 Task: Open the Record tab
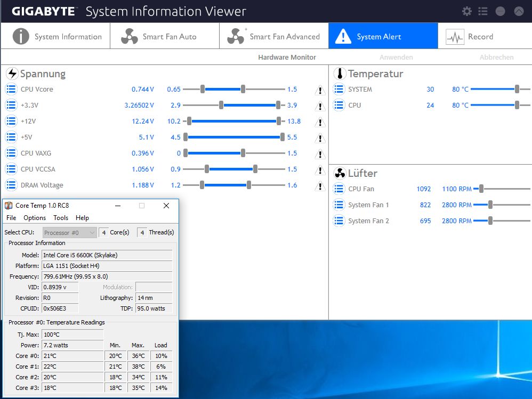485,36
